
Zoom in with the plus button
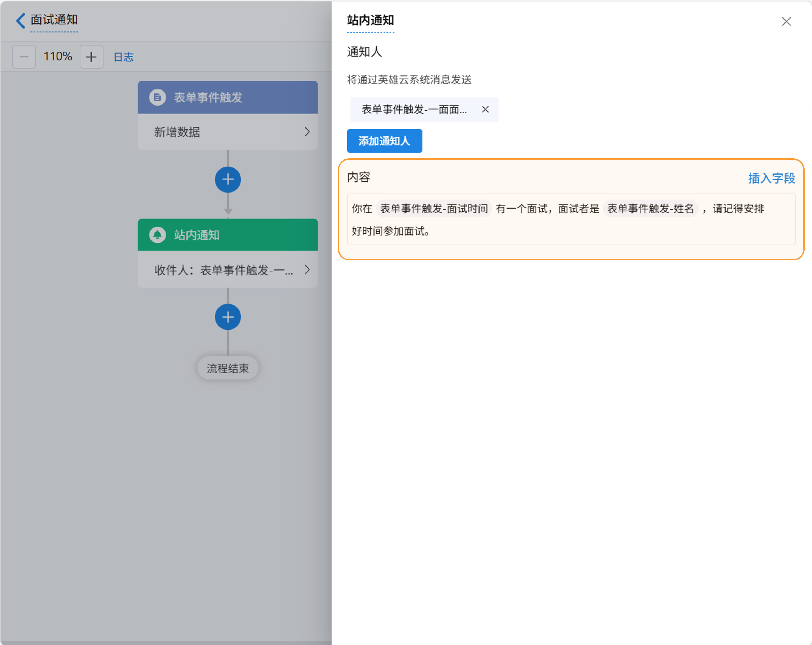[x=91, y=57]
